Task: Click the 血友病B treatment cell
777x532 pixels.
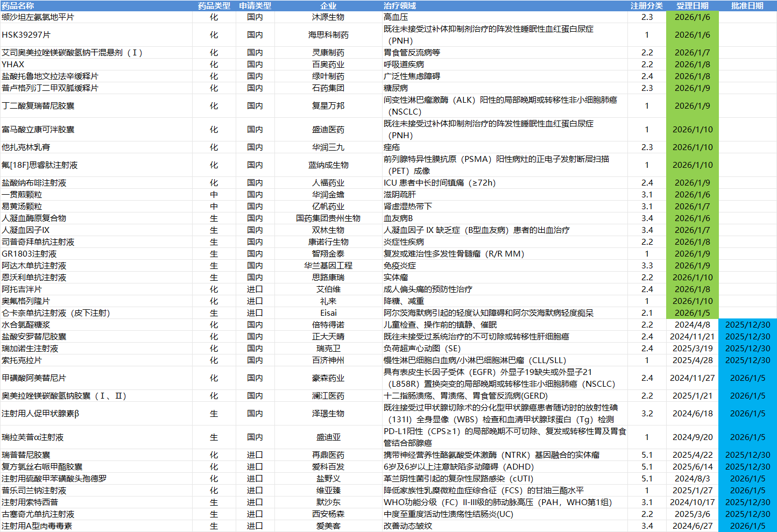Action: pos(398,218)
